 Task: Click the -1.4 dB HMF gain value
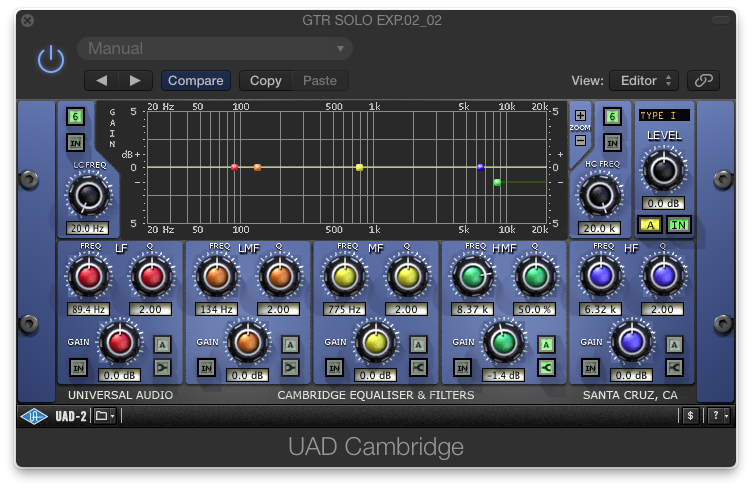tap(503, 375)
